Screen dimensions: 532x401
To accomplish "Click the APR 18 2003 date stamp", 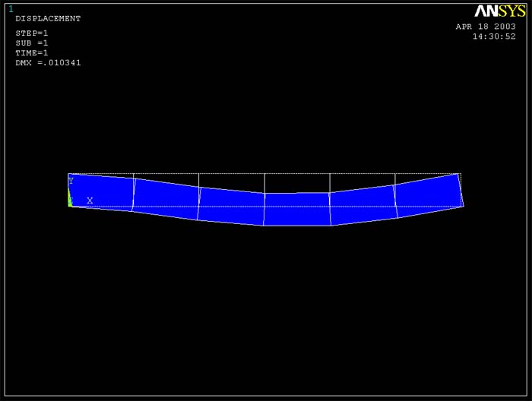I will (x=486, y=27).
